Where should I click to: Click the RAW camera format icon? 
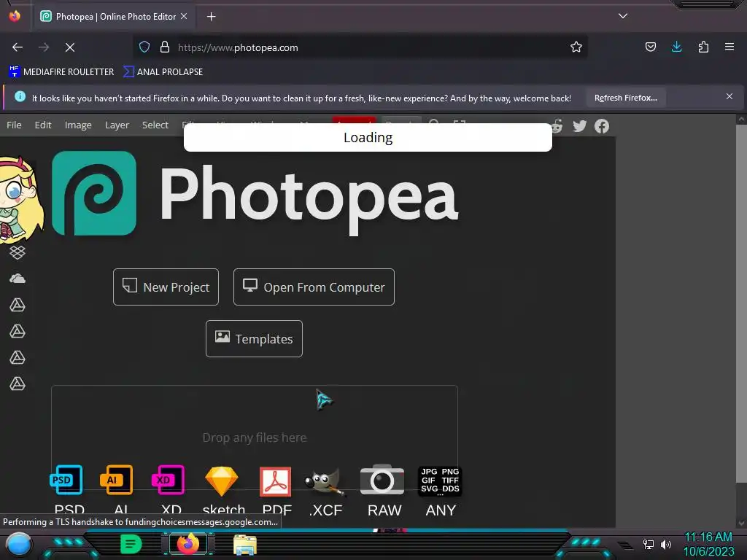click(382, 480)
